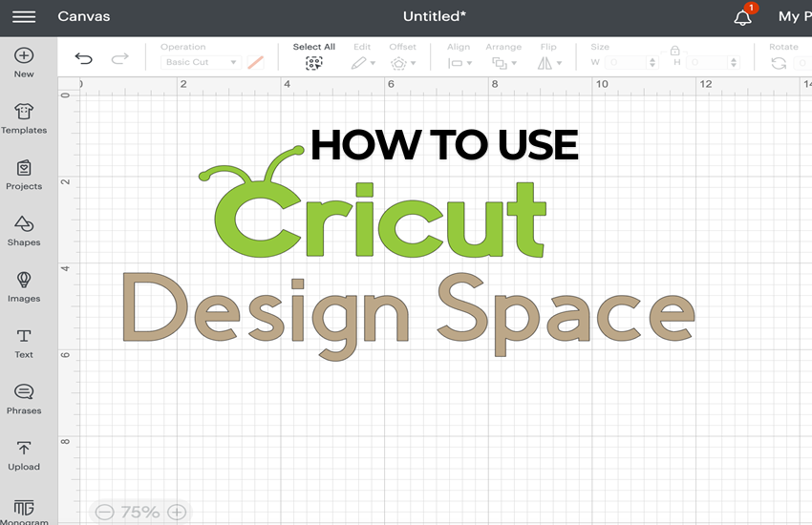Toggle the size aspect ratio lock
812x525 pixels.
674,51
